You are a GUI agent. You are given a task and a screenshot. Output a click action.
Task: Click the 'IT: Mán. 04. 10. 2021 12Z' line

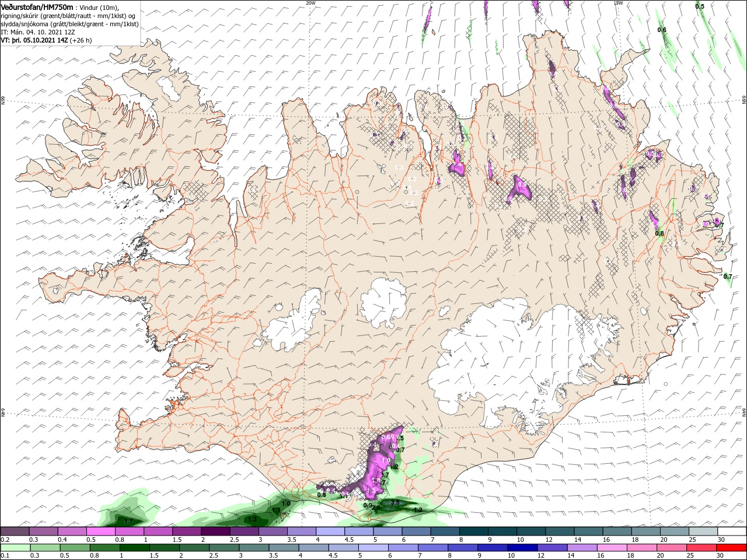click(39, 33)
